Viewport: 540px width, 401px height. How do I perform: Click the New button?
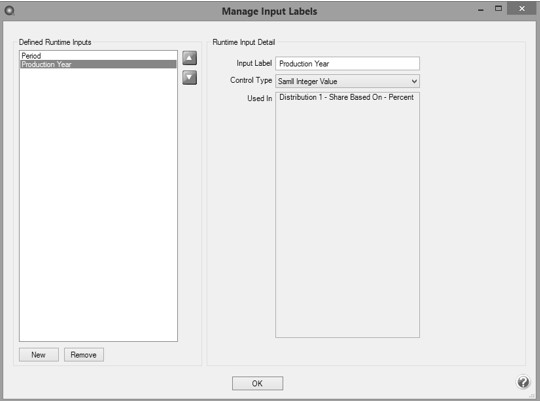(39, 355)
